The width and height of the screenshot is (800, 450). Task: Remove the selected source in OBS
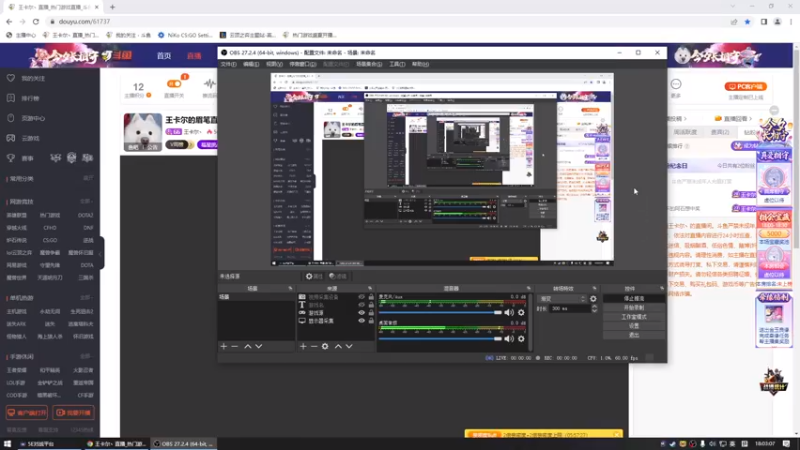[314, 346]
